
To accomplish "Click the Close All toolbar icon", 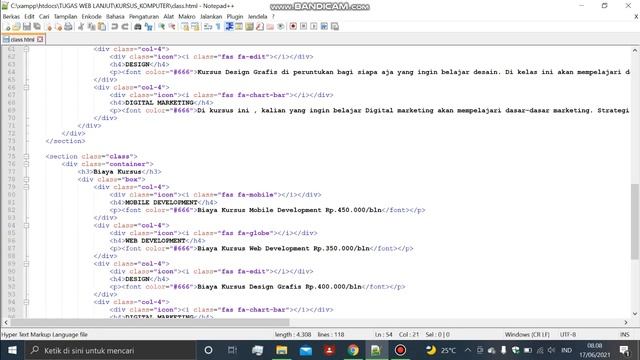I will (58, 27).
